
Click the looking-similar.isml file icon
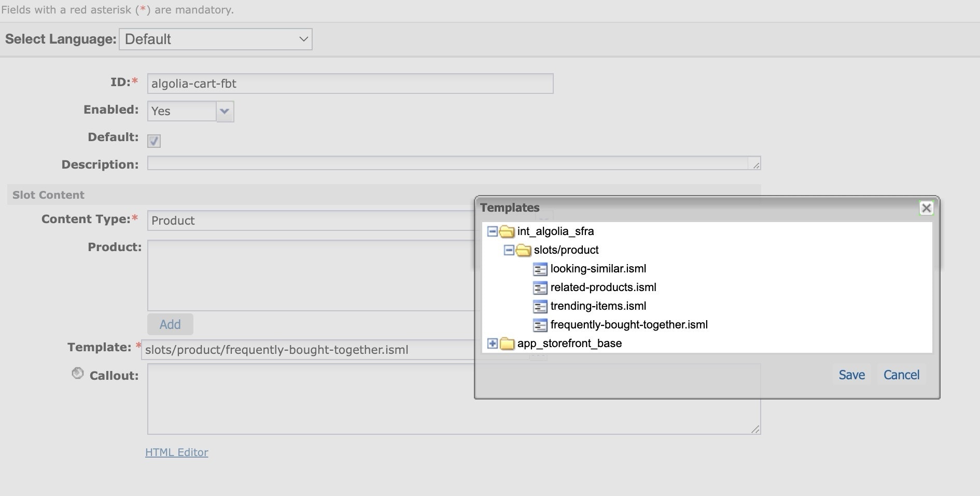541,269
